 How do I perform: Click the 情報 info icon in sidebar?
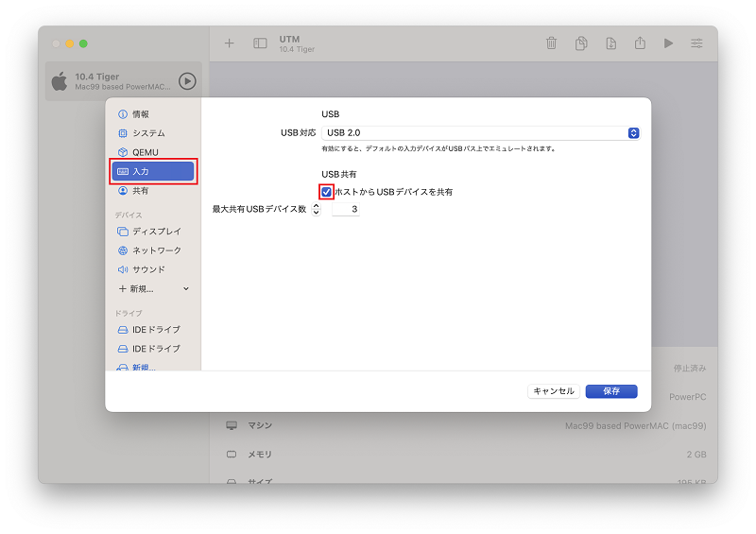point(123,114)
